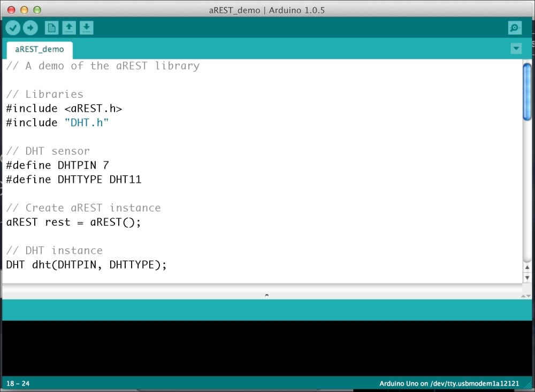Click the comment "// Libraries"

tap(45, 94)
